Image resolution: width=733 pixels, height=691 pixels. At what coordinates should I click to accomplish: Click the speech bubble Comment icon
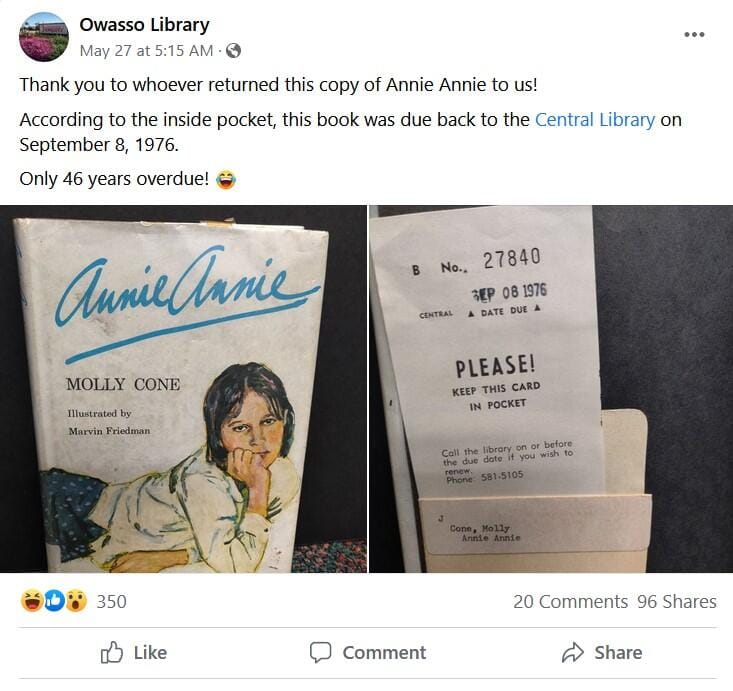tap(320, 652)
